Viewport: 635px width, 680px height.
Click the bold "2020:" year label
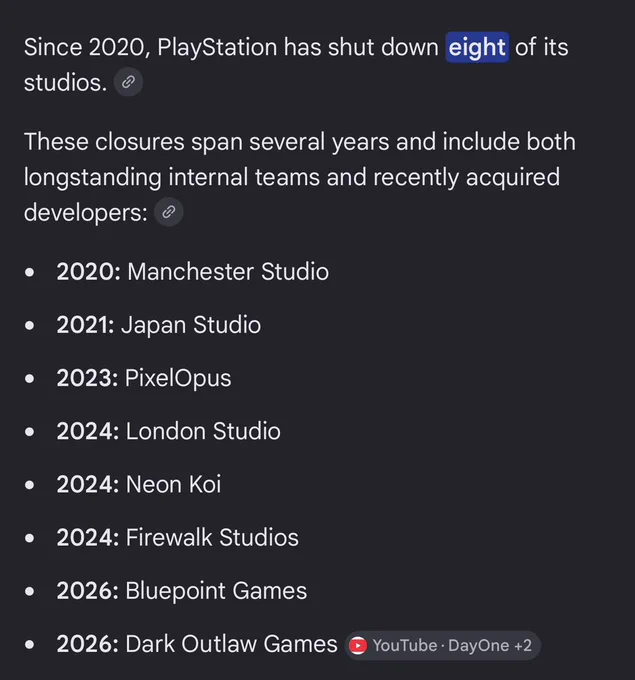[88, 272]
